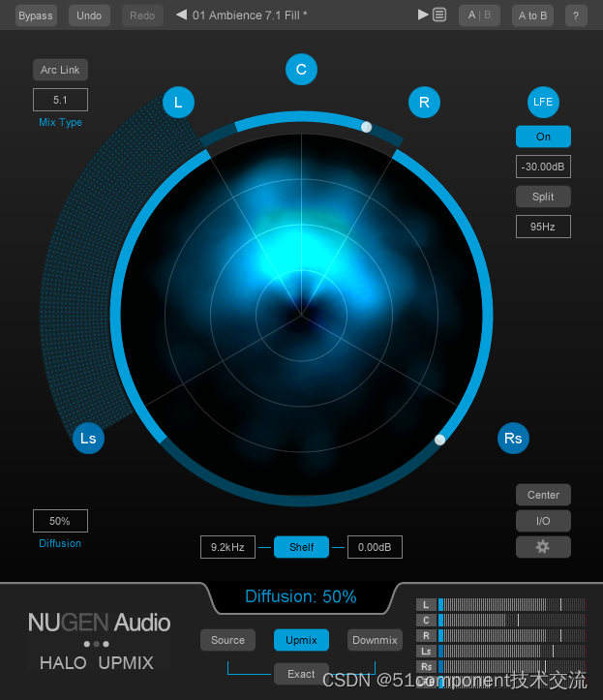
Task: Select the Ls left surround speaker node
Action: pos(88,439)
